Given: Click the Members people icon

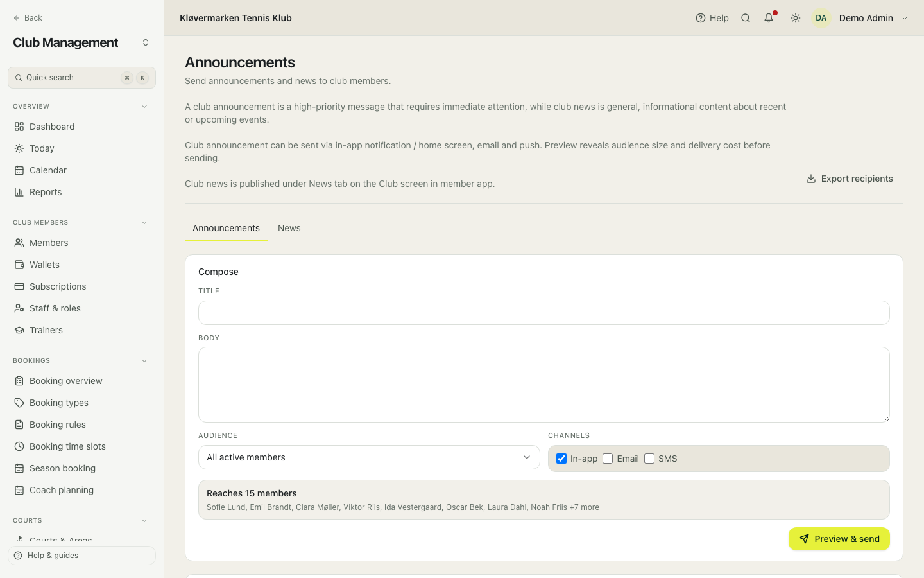Looking at the screenshot, I should pyautogui.click(x=19, y=243).
